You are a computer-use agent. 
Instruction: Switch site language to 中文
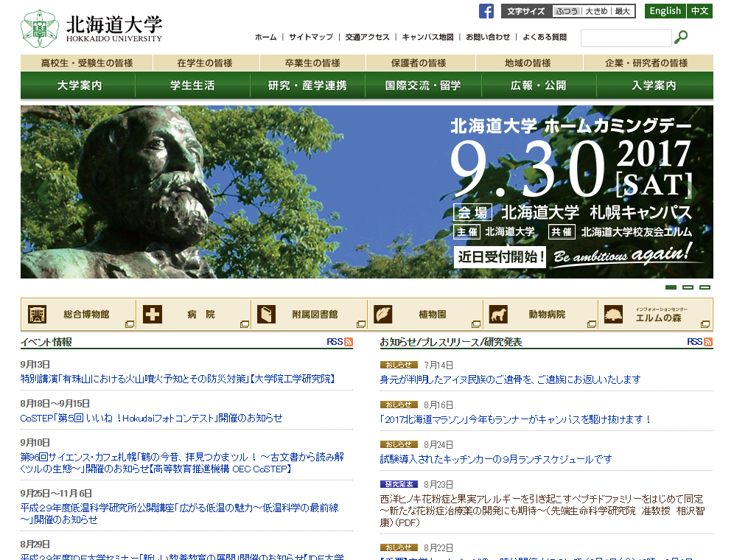[x=700, y=11]
